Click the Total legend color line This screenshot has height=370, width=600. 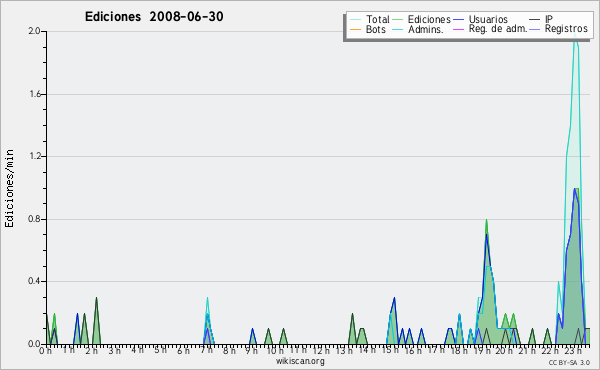click(355, 19)
